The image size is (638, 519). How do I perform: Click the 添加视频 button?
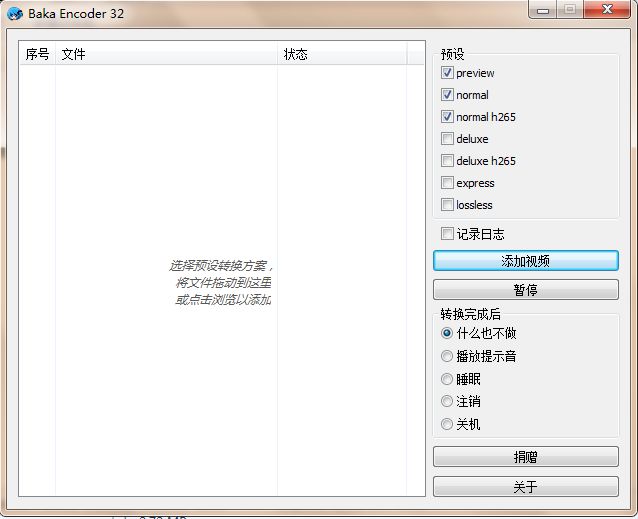526,261
